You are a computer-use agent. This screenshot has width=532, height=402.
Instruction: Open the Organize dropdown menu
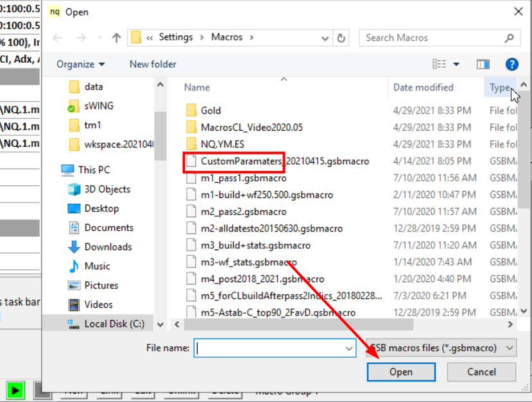pyautogui.click(x=81, y=64)
